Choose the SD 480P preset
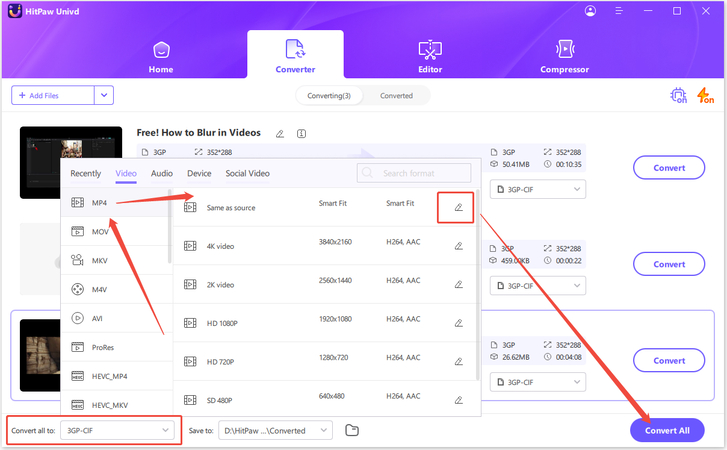The width and height of the screenshot is (727, 450). click(x=325, y=399)
